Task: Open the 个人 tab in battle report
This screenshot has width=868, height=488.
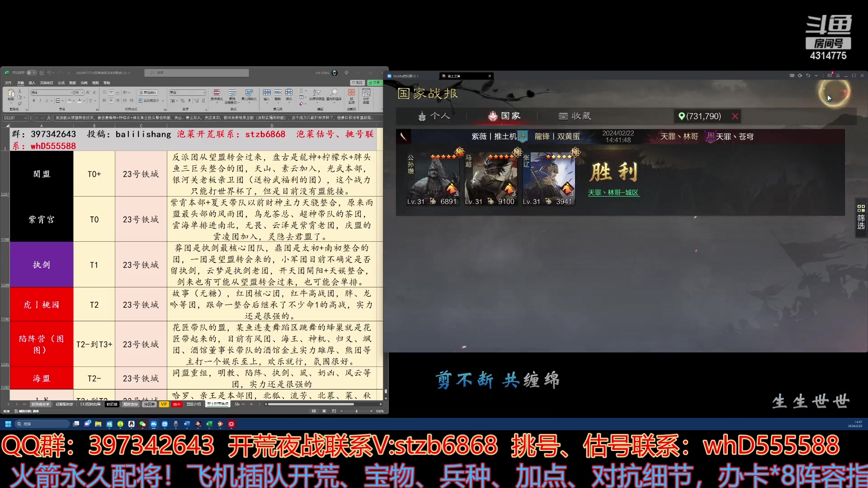Action: (x=434, y=116)
